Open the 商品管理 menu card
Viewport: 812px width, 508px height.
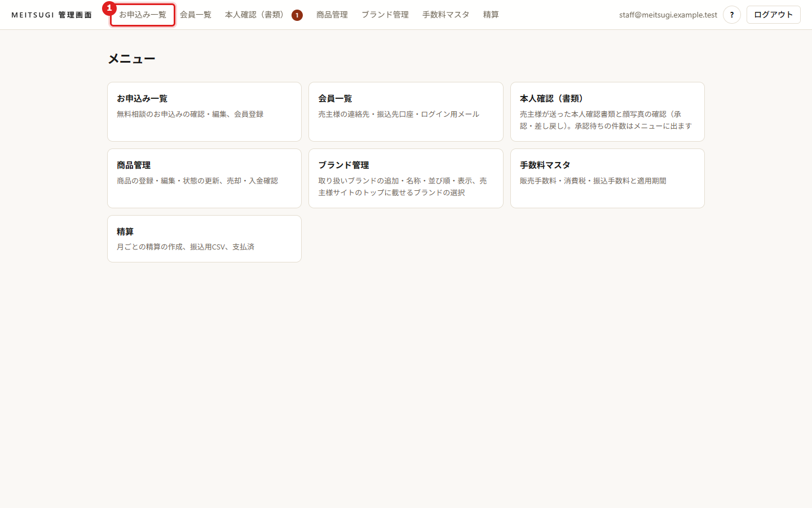click(204, 178)
